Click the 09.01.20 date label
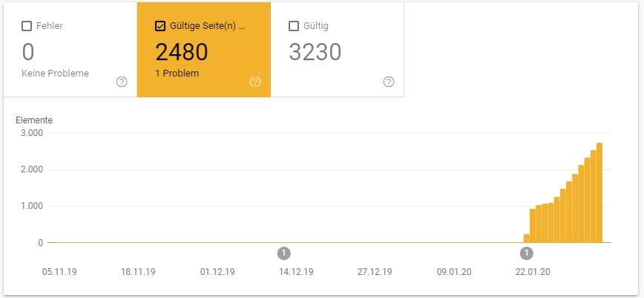Viewport: 644px width, 298px height. tap(453, 272)
